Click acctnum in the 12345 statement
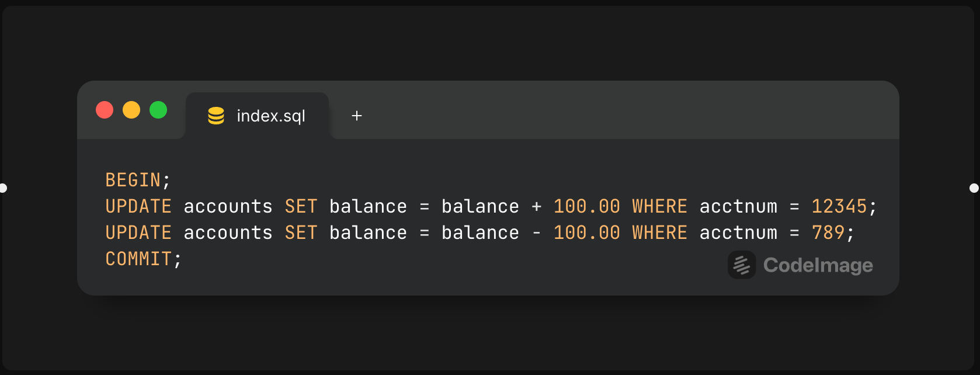 (x=738, y=206)
